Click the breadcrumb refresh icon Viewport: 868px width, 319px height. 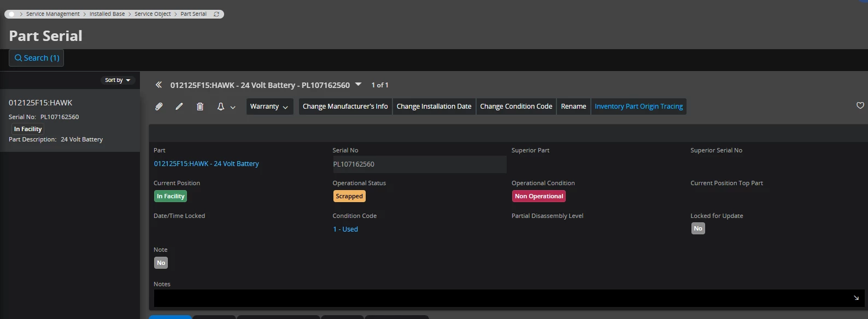216,14
